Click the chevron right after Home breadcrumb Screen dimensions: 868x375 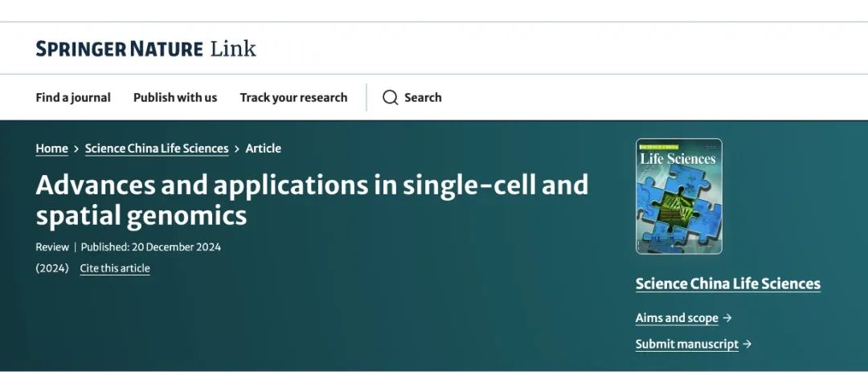(76, 149)
